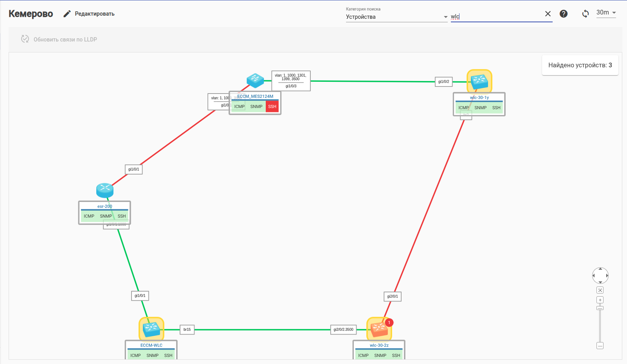Screen dimensions: 627x364
Task: Click SNMP status of wlc-30-1y
Action: (481, 108)
